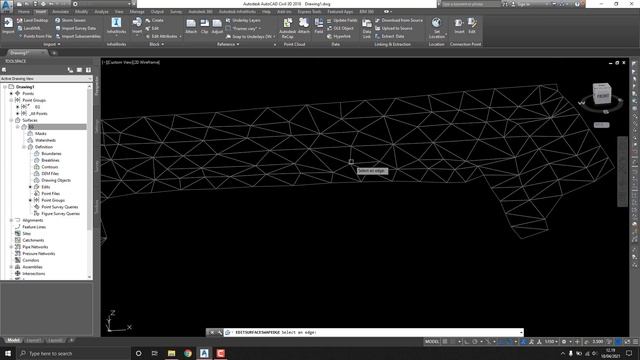Viewport: 640px width, 360px height.
Task: Click the Hyperlink tool
Action: [339, 36]
